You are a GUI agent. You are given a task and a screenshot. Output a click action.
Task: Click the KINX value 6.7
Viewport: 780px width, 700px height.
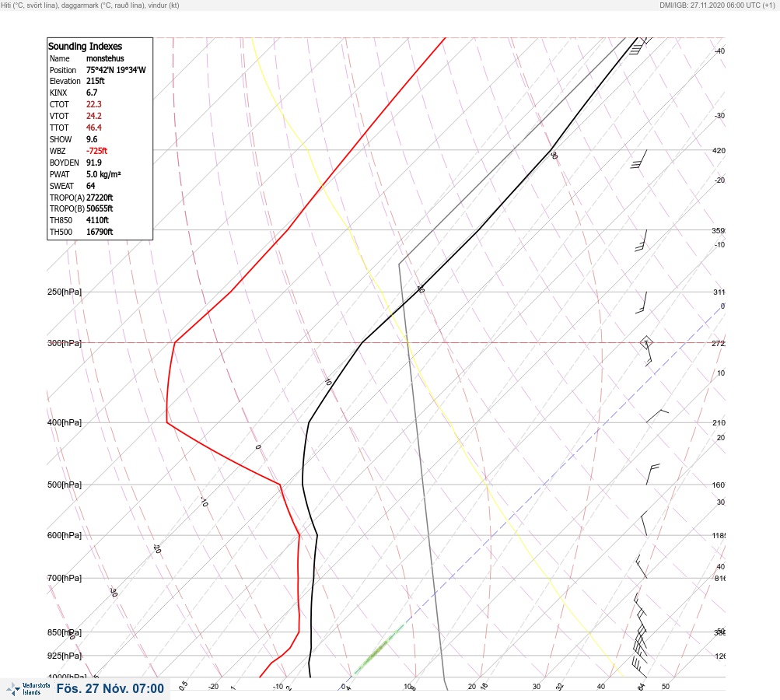point(92,93)
